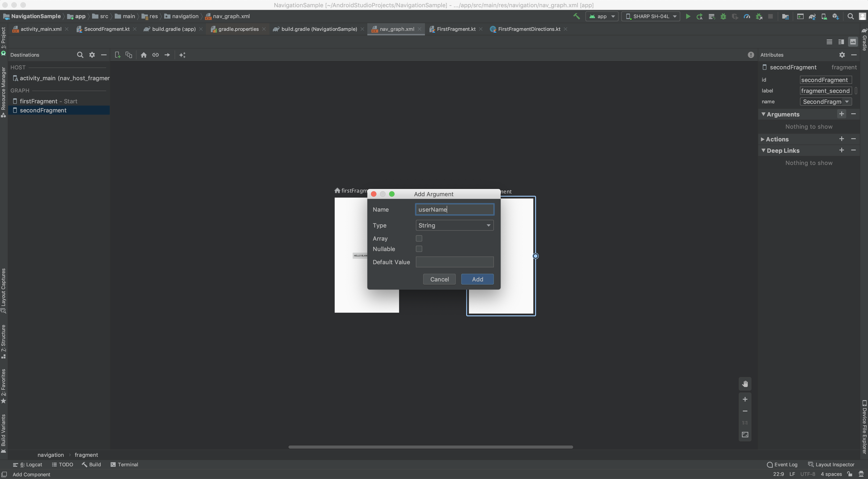Open the SHARP SH-04L device dropdown

[651, 17]
